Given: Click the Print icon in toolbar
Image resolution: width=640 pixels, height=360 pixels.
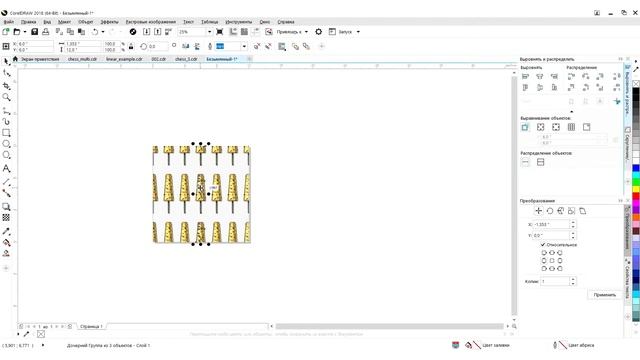Looking at the screenshot, I should (46, 32).
